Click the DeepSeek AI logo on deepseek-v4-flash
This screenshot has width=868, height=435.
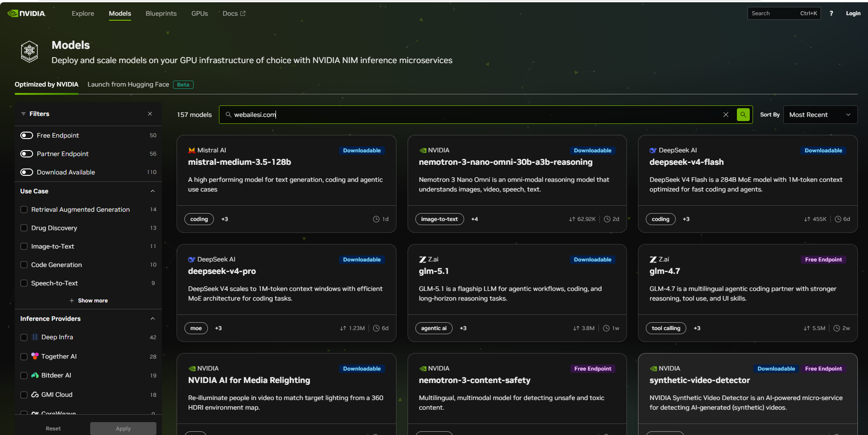point(653,151)
